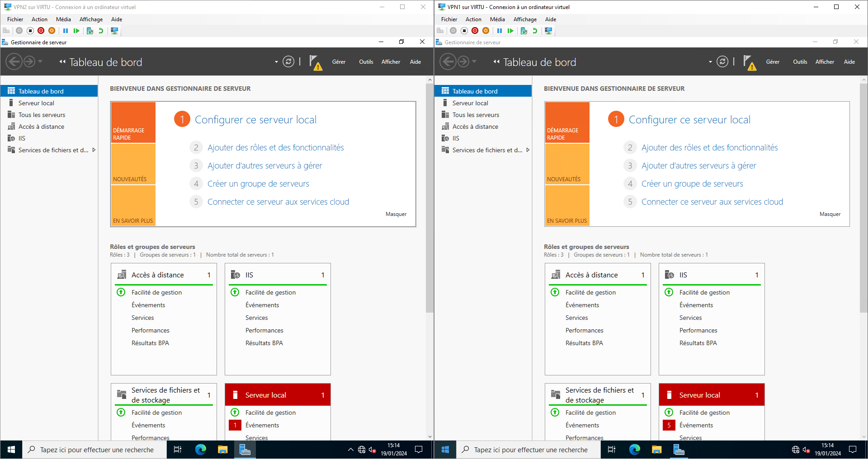Refresh the VPN2 Server Manager dashboard

pos(288,61)
